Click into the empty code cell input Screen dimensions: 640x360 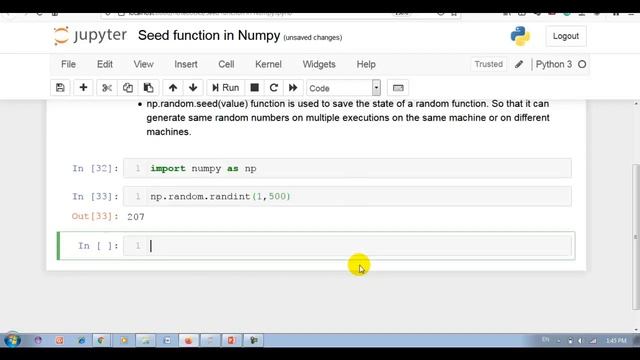click(347, 245)
